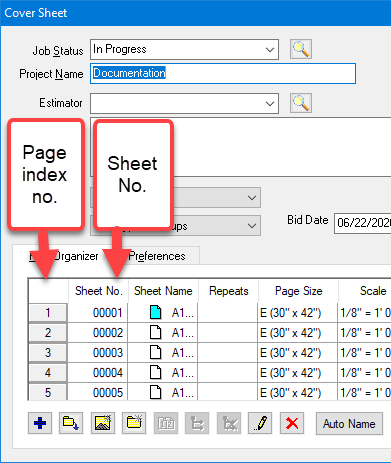Screen dimensions: 391x463
Task: Click the add image file icon
Action: 103,423
